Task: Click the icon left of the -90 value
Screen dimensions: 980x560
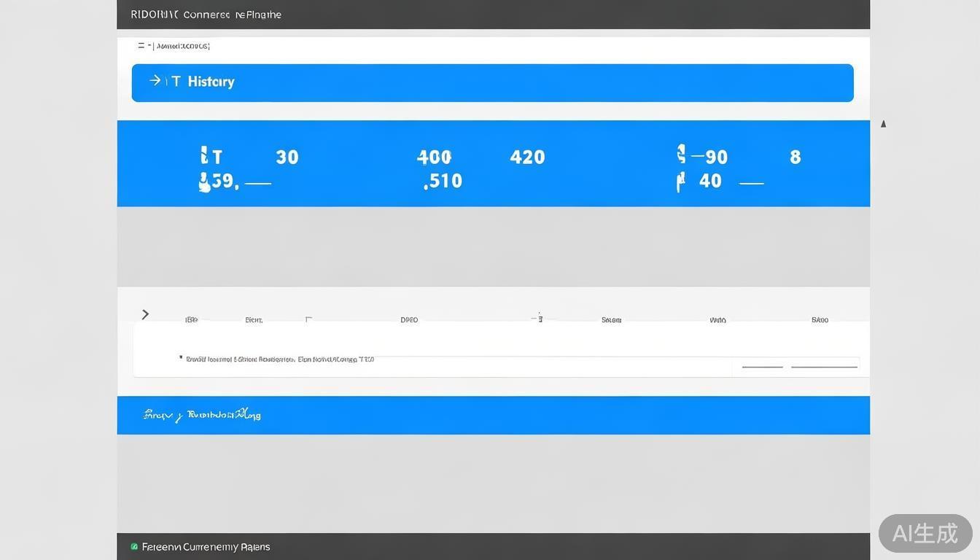Action: [681, 155]
